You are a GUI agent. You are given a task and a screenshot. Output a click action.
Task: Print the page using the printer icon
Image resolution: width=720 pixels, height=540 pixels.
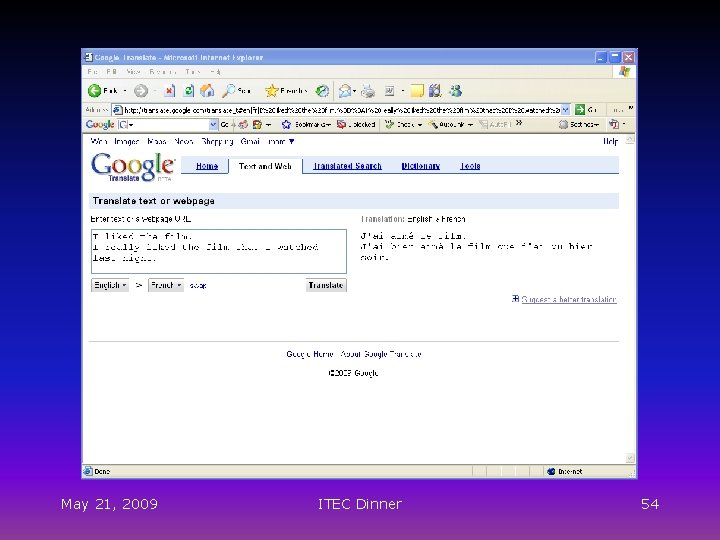(x=368, y=91)
